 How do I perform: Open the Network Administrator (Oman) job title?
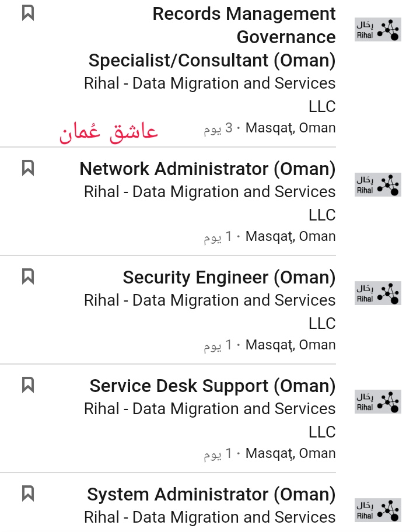208,169
